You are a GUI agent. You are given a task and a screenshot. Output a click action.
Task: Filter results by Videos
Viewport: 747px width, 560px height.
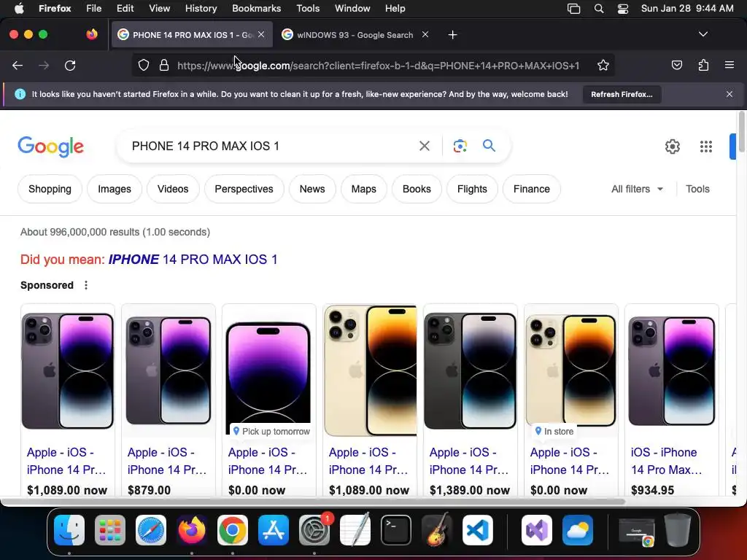pos(173,189)
